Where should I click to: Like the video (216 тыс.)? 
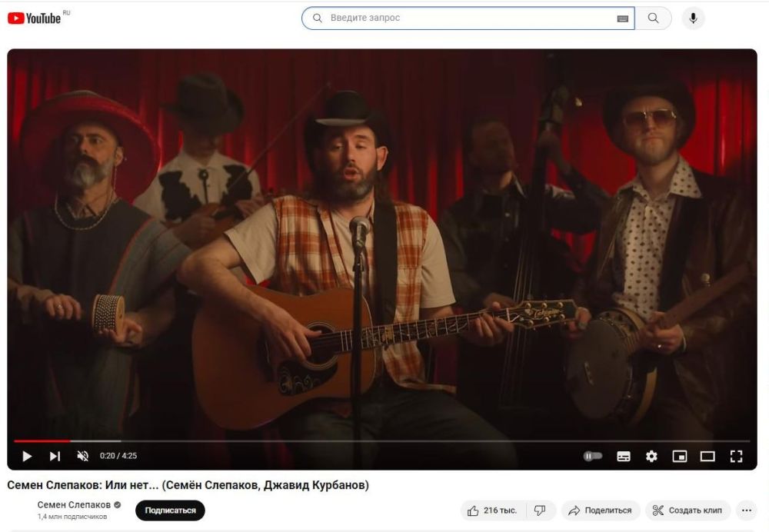coord(492,510)
